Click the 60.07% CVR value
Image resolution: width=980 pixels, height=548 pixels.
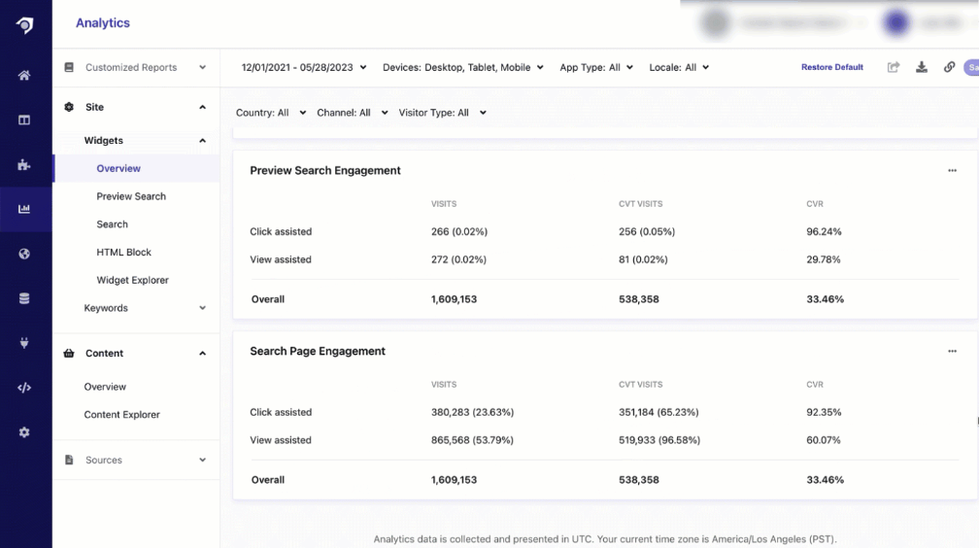pos(823,440)
